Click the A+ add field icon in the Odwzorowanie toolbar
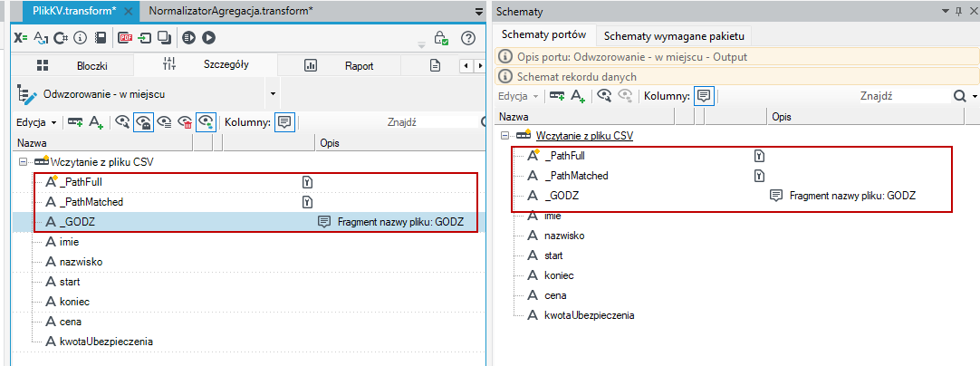The height and width of the screenshot is (366, 980). tap(96, 122)
